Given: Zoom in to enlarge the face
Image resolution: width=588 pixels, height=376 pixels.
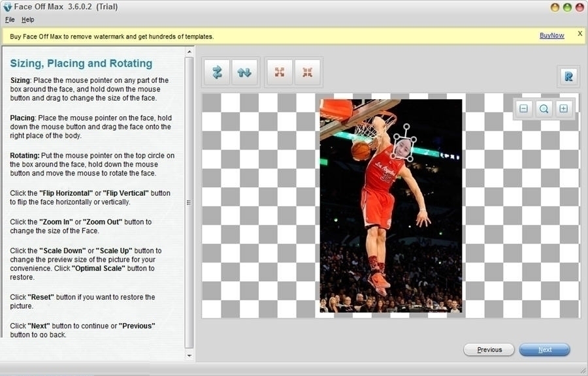Looking at the screenshot, I should coord(279,72).
